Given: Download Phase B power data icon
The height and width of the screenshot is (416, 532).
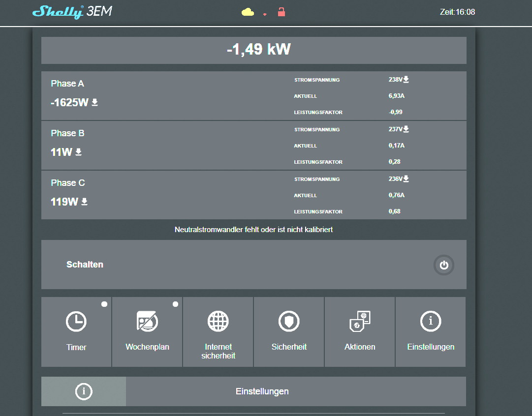Looking at the screenshot, I should pyautogui.click(x=78, y=152).
